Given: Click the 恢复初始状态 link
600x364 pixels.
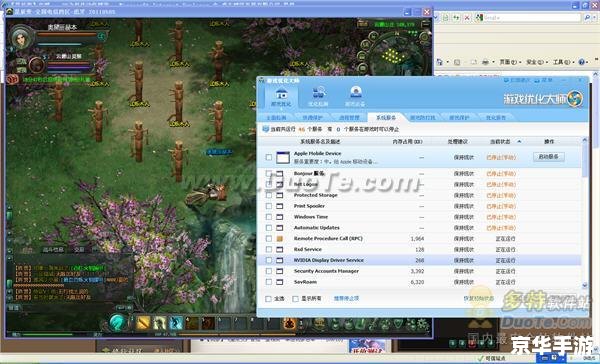Looking at the screenshot, I should coord(478,299).
